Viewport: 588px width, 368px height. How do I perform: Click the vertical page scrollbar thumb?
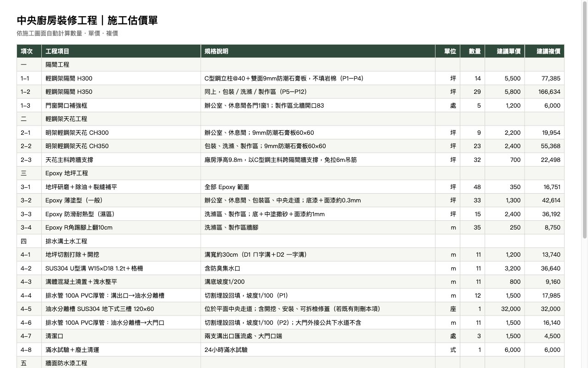[585, 121]
